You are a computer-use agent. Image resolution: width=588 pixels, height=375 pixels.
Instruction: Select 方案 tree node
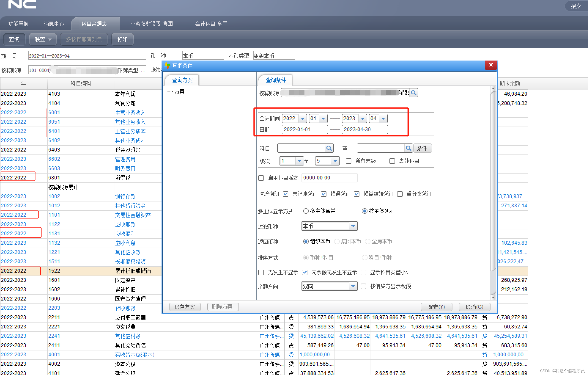point(179,92)
